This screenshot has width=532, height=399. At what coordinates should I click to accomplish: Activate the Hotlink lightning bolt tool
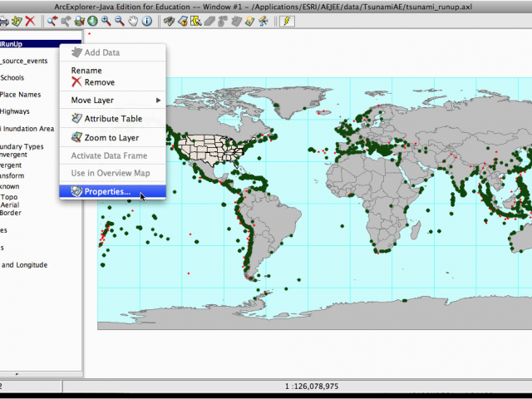pyautogui.click(x=287, y=21)
